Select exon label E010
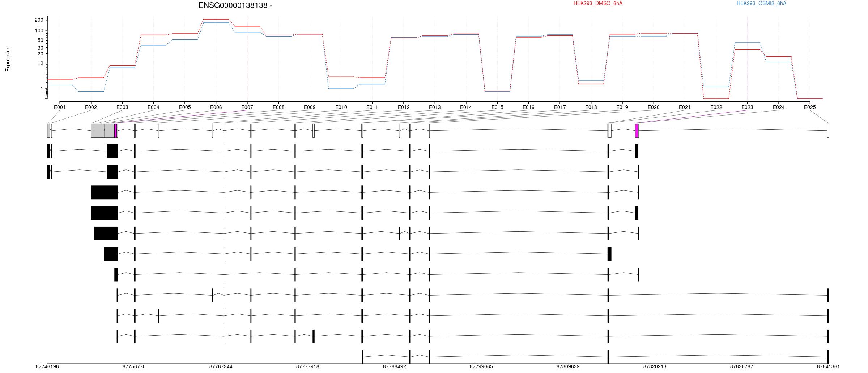The width and height of the screenshot is (868, 373). coord(341,107)
